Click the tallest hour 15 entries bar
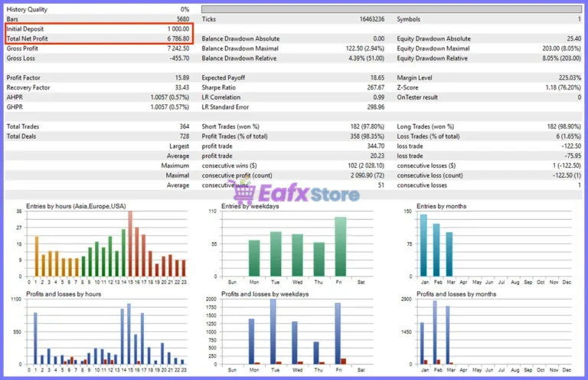This screenshot has width=588, height=380. click(x=130, y=244)
